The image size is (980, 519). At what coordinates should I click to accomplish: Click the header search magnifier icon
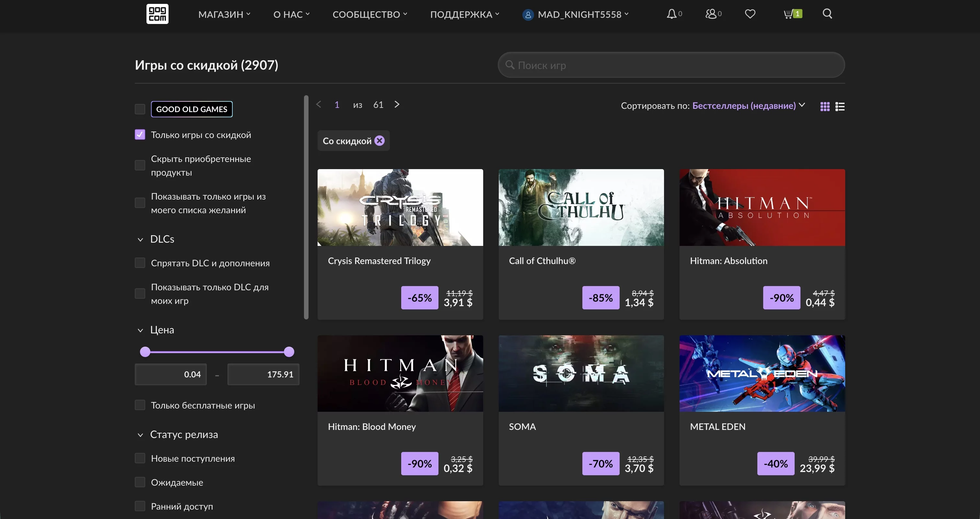(x=827, y=14)
